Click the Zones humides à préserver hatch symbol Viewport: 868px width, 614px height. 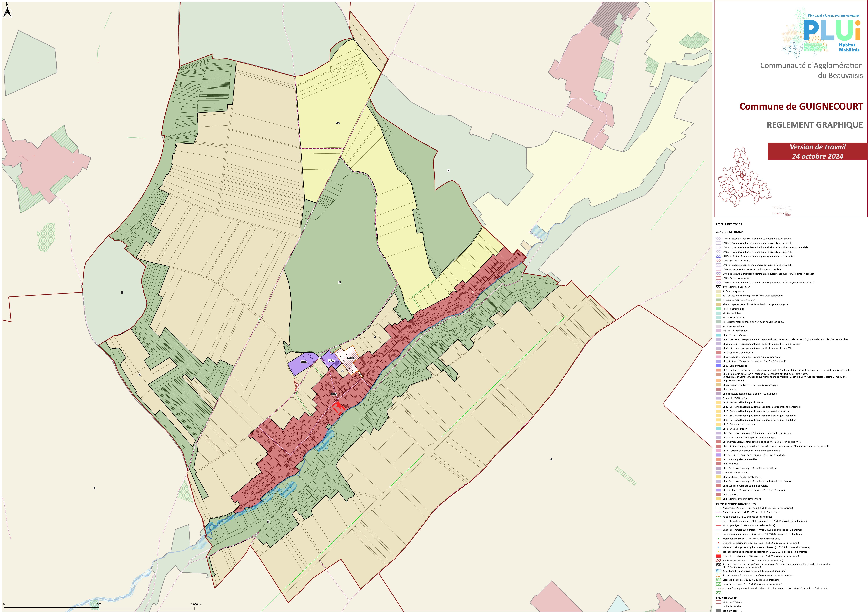click(x=718, y=571)
